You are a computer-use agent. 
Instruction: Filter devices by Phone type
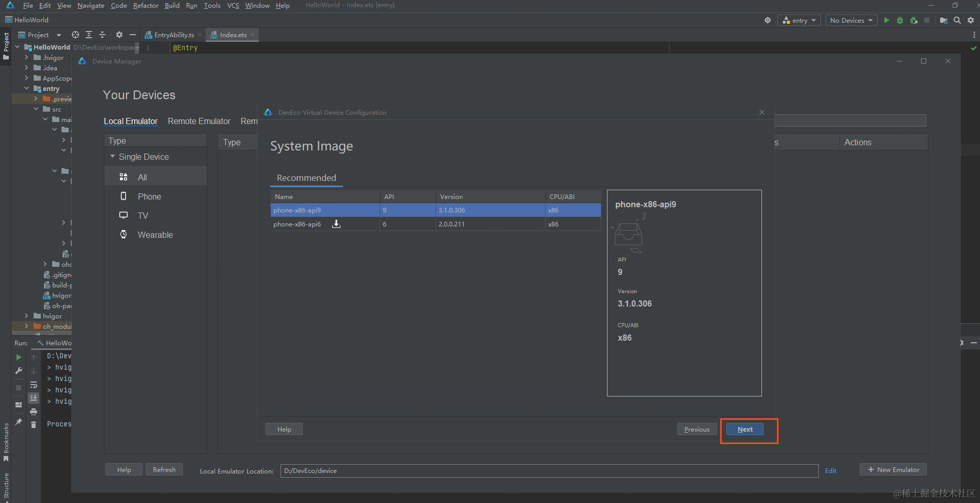tap(155, 196)
